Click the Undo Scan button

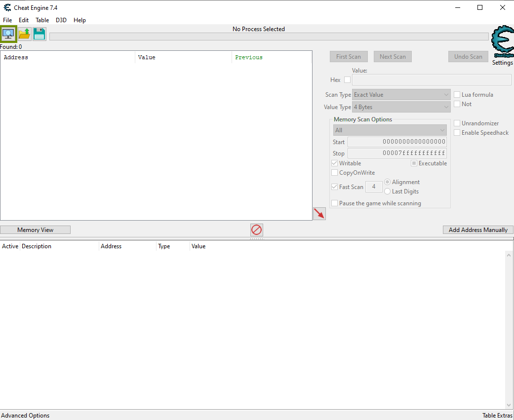tap(468, 57)
